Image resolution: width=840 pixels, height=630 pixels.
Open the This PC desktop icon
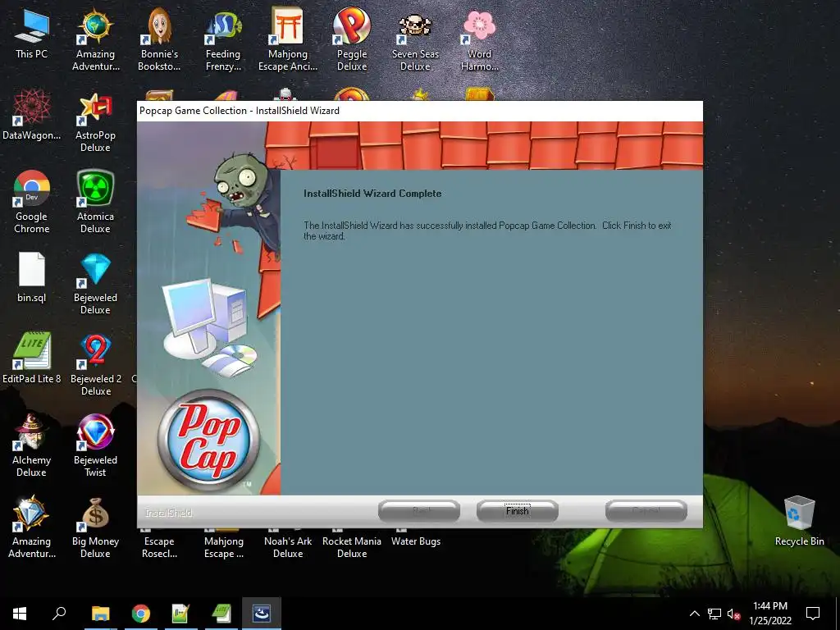[x=32, y=33]
